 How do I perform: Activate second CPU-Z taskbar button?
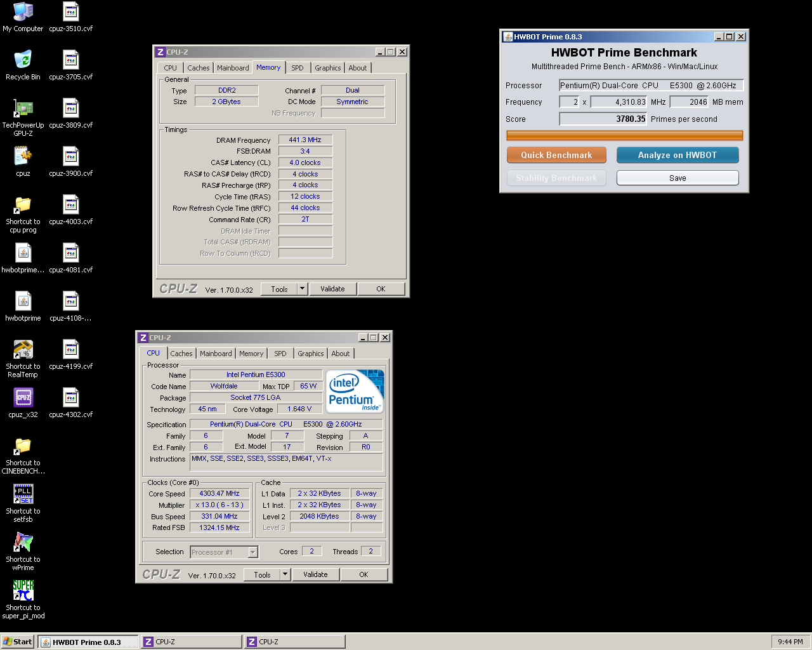click(x=294, y=642)
